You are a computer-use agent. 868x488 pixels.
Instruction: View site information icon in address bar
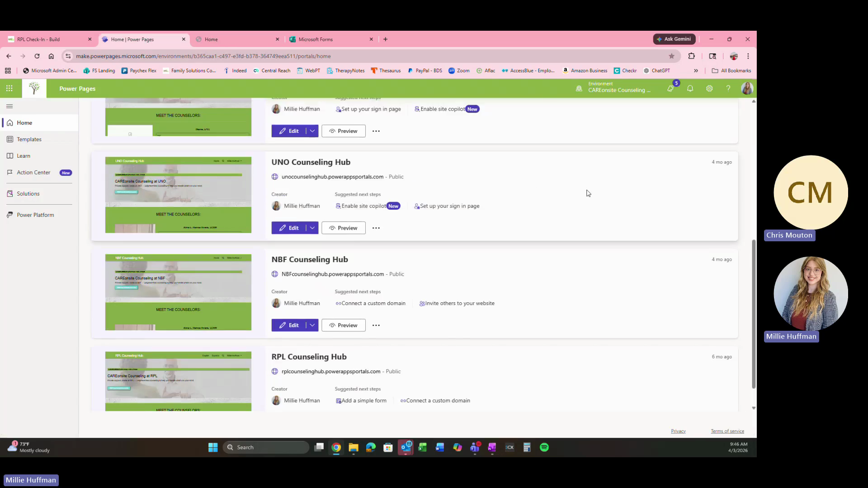[68, 56]
